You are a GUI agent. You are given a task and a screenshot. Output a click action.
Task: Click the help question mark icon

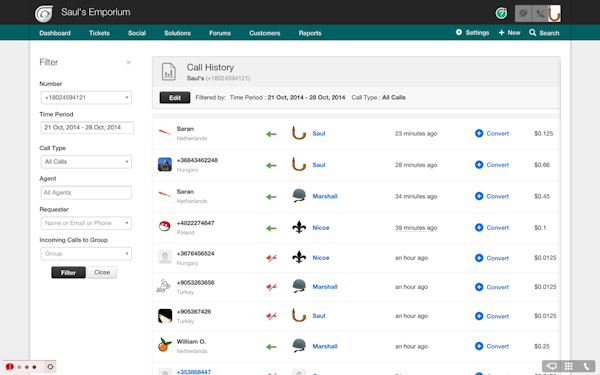[501, 13]
